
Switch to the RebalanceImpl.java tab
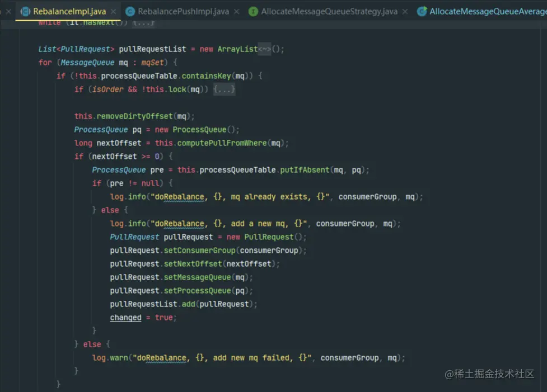(x=69, y=12)
